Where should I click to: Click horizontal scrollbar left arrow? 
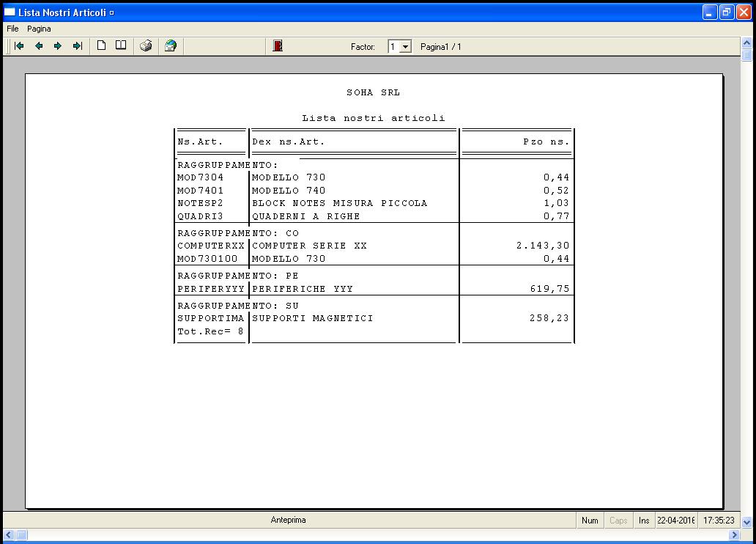click(9, 534)
